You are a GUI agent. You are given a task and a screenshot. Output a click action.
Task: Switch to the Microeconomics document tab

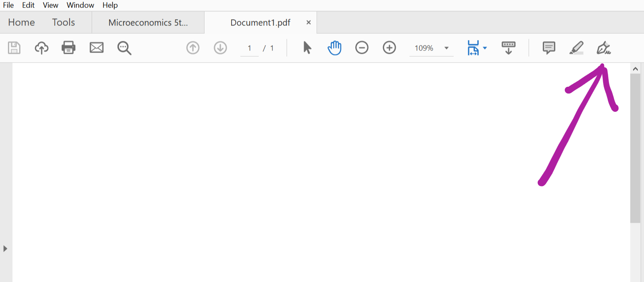pyautogui.click(x=148, y=23)
